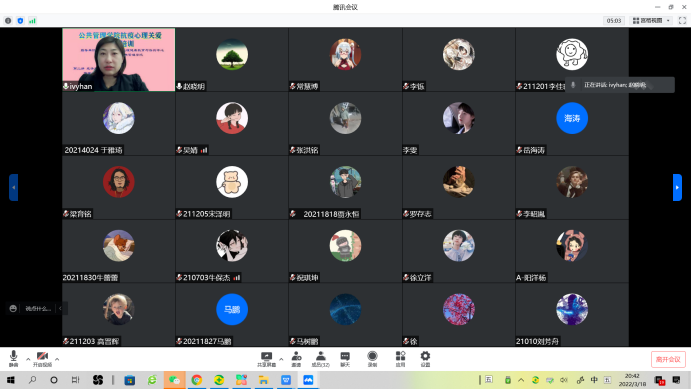Open the members list icon
This screenshot has width=692, height=389.
tap(321, 359)
